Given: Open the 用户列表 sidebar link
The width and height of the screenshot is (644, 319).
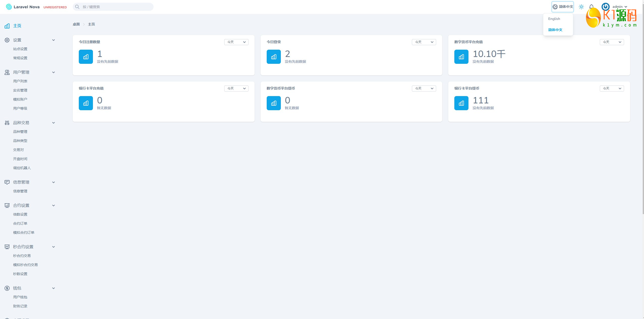Looking at the screenshot, I should pyautogui.click(x=20, y=81).
